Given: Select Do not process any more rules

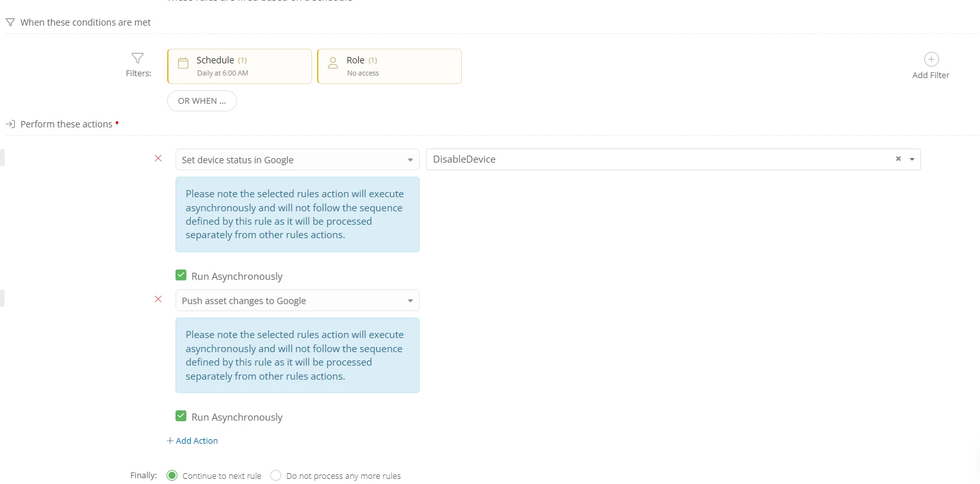Looking at the screenshot, I should click(x=276, y=476).
